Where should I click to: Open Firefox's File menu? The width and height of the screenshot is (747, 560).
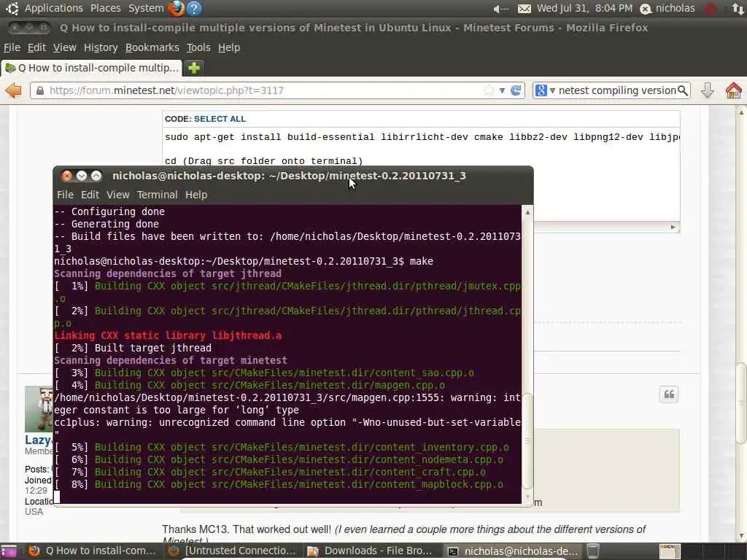[x=12, y=47]
